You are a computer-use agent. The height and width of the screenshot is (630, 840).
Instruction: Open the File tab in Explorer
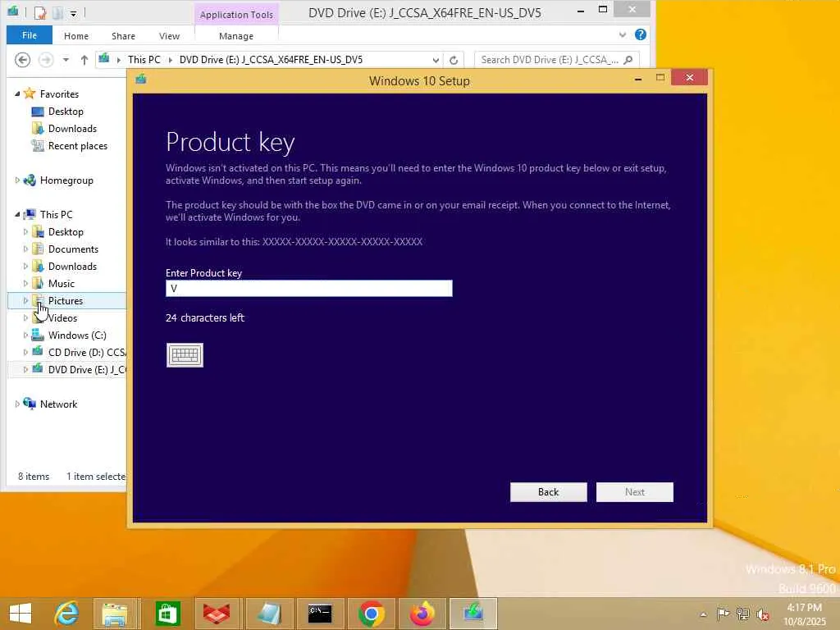tap(30, 35)
